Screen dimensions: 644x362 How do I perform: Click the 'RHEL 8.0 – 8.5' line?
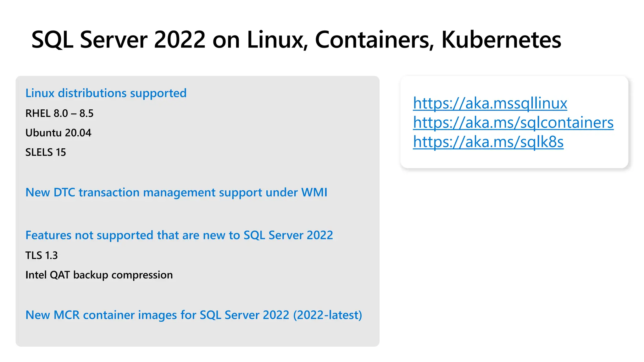(59, 113)
